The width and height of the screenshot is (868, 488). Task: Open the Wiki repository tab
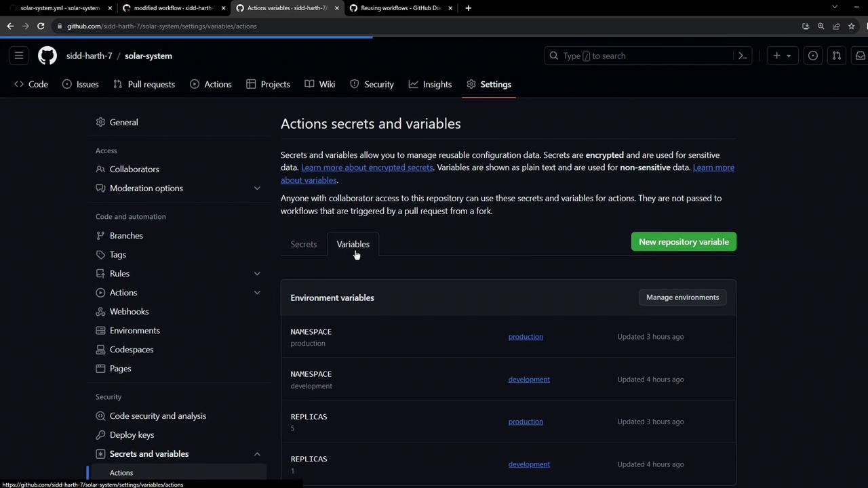[320, 84]
